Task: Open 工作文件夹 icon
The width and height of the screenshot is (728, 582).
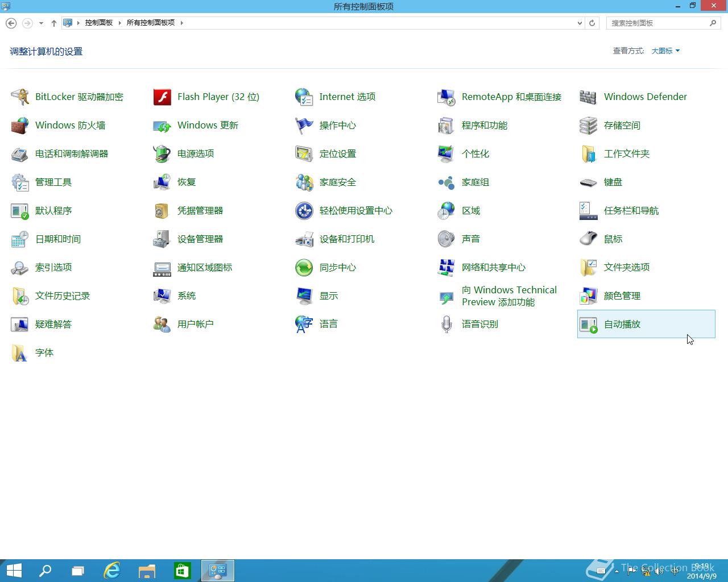Action: coord(589,153)
